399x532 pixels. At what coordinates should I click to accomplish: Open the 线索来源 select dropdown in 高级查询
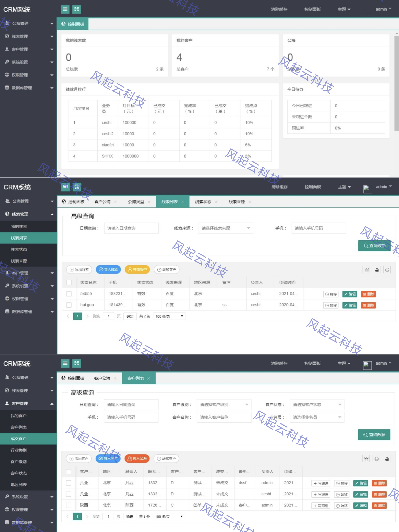pos(226,228)
